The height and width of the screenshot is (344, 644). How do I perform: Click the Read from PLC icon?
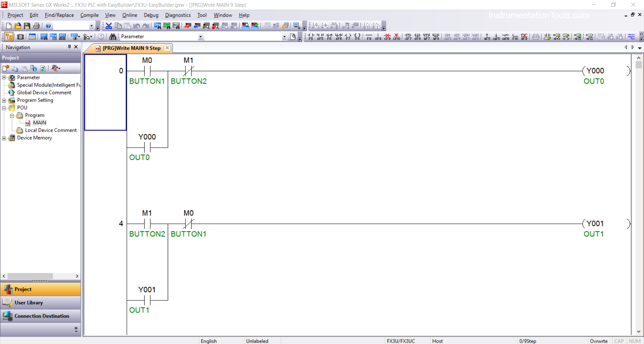tap(197, 26)
